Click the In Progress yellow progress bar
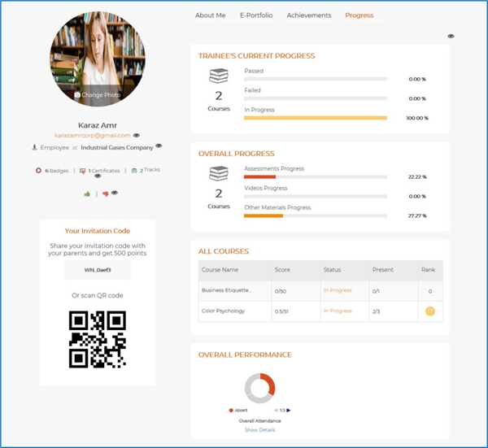The image size is (488, 448). click(316, 118)
